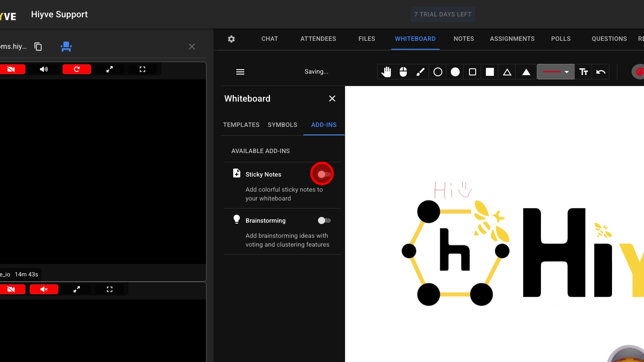Select the outlined triangle shape tool

(x=507, y=72)
